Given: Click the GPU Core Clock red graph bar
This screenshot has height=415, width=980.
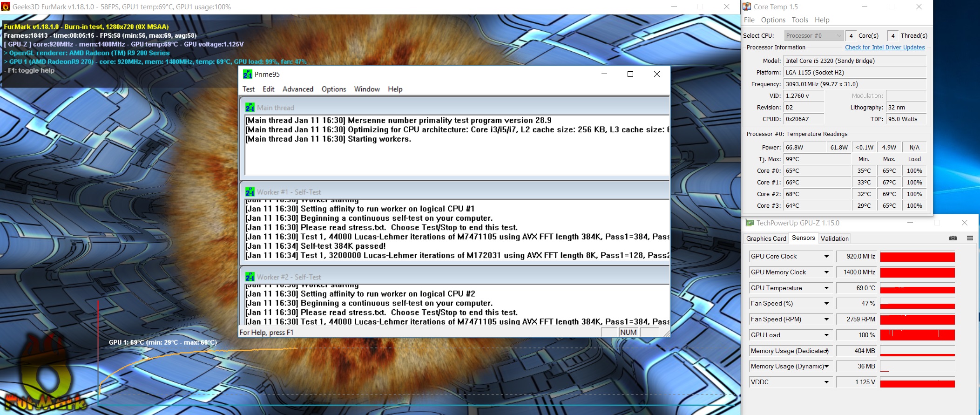Looking at the screenshot, I should click(x=917, y=257).
